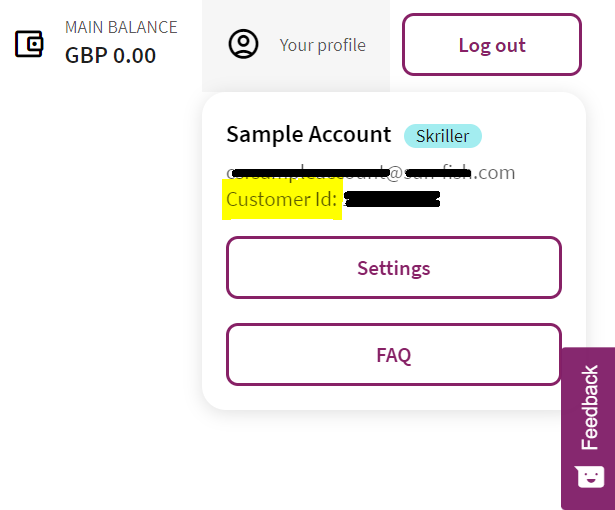The image size is (615, 510).
Task: Click the word Account in heading
Action: click(x=350, y=135)
